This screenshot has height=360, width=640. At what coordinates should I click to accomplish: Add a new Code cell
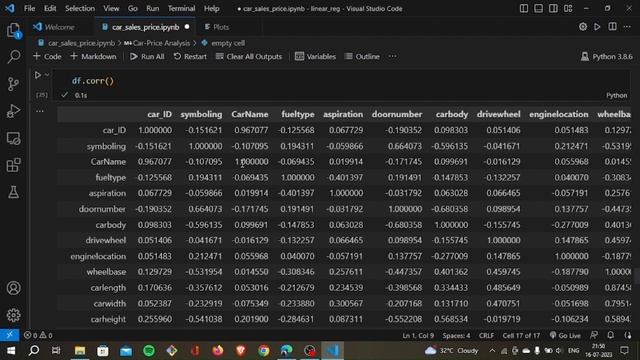pyautogui.click(x=47, y=56)
